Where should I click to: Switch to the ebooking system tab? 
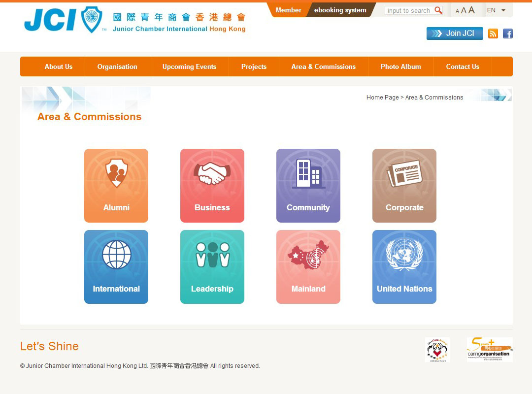coord(340,10)
